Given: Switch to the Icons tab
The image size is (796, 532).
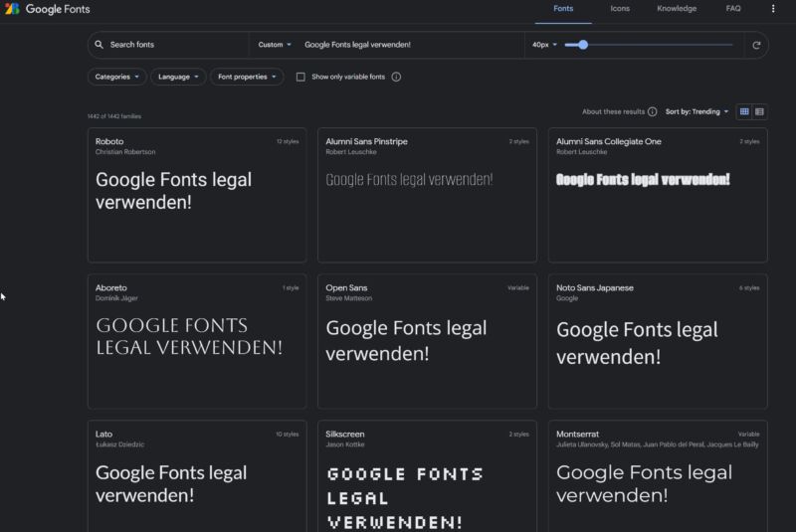Looking at the screenshot, I should tap(620, 9).
